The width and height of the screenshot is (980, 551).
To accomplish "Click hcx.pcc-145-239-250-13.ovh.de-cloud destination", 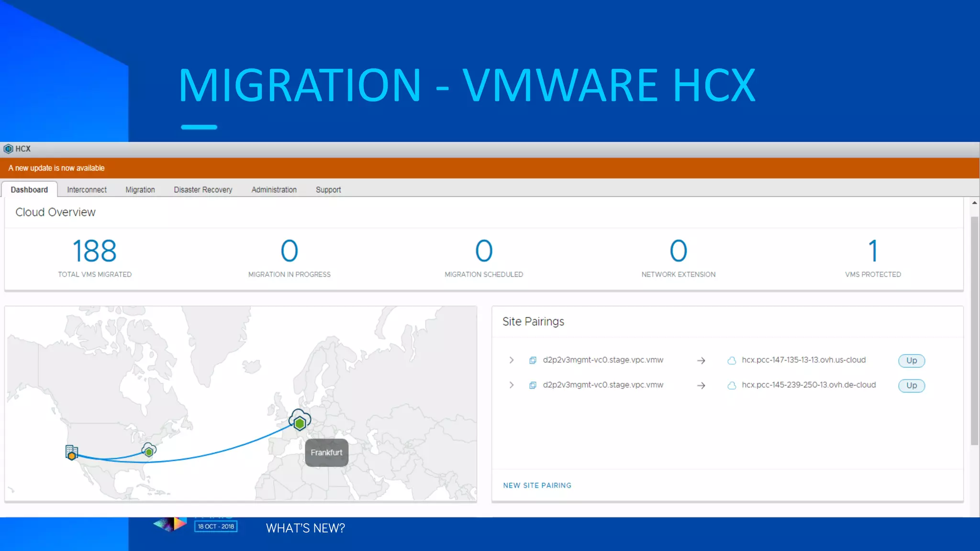I will click(809, 385).
